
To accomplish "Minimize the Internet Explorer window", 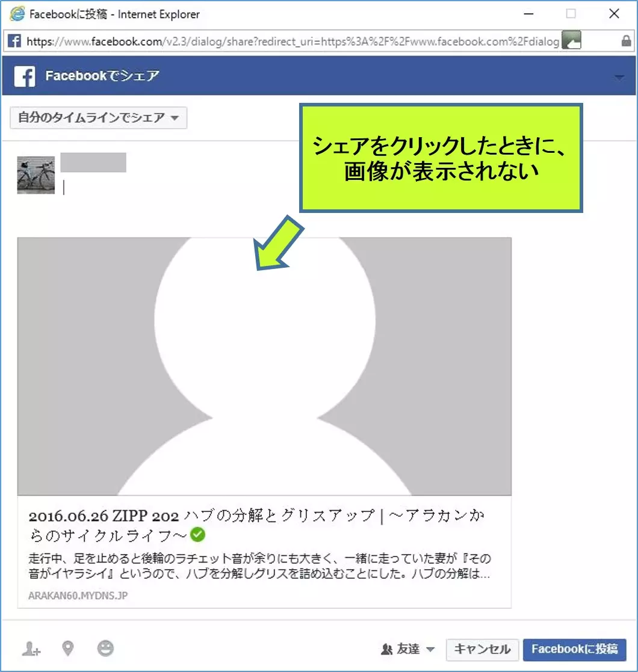I will point(528,14).
